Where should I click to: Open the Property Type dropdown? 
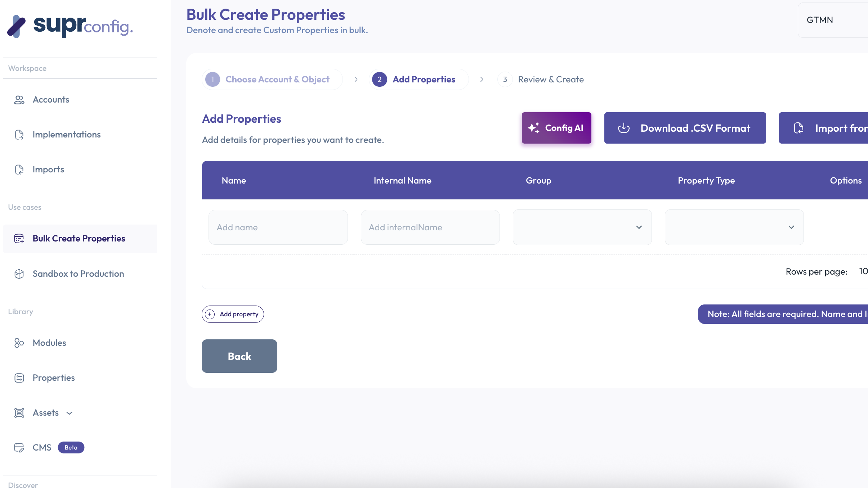pyautogui.click(x=734, y=227)
